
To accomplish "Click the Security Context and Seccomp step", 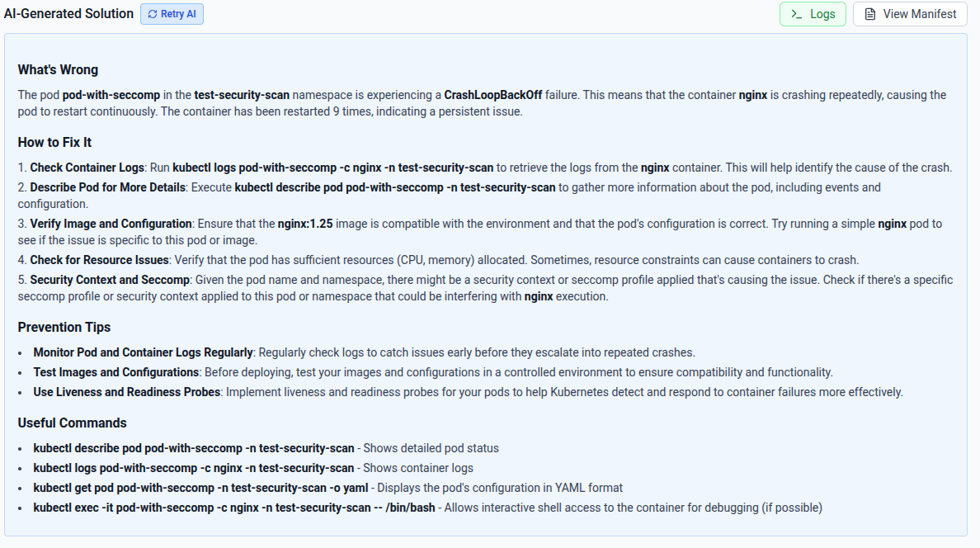I will (110, 280).
